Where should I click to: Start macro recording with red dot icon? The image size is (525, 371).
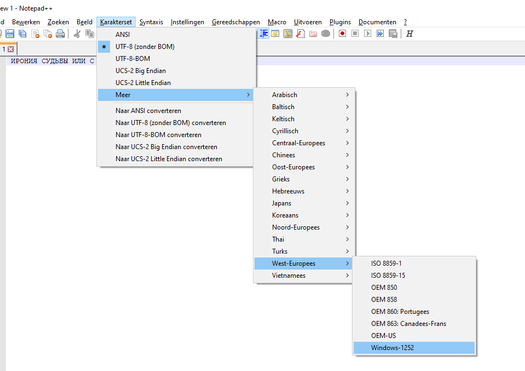point(342,33)
